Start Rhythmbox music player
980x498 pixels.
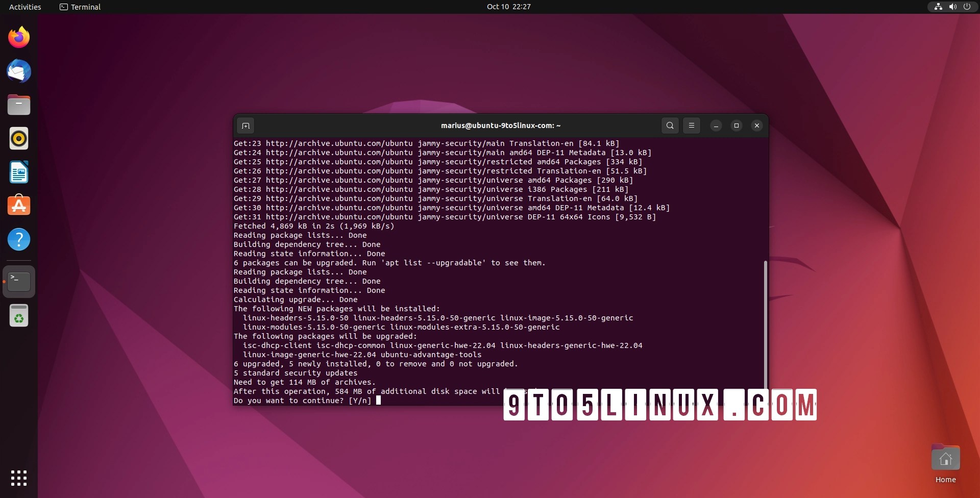19,138
